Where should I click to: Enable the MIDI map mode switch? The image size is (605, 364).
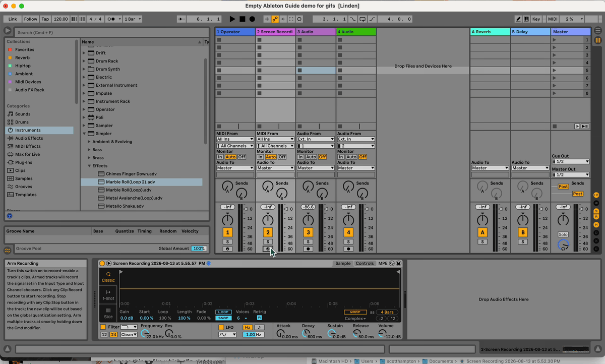pyautogui.click(x=553, y=19)
